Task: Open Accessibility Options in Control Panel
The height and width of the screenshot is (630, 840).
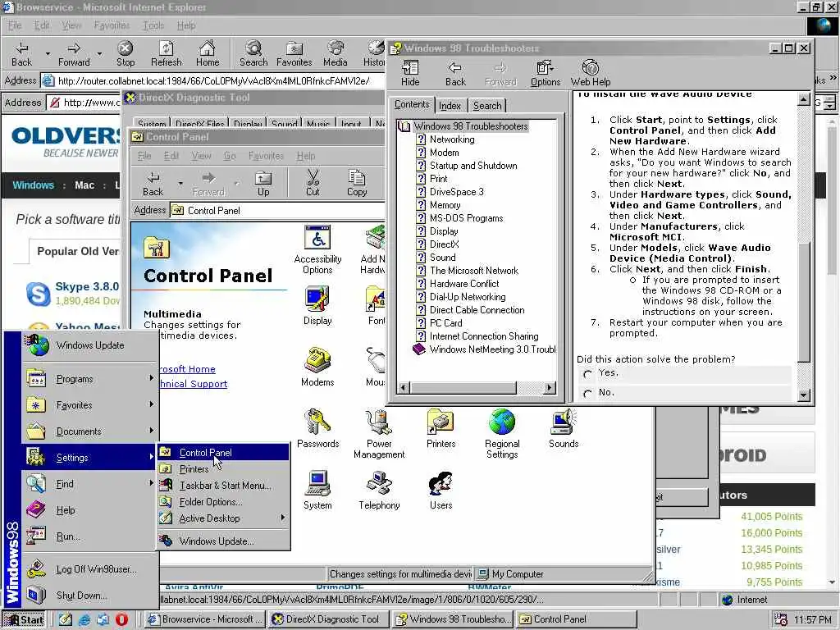Action: click(317, 250)
